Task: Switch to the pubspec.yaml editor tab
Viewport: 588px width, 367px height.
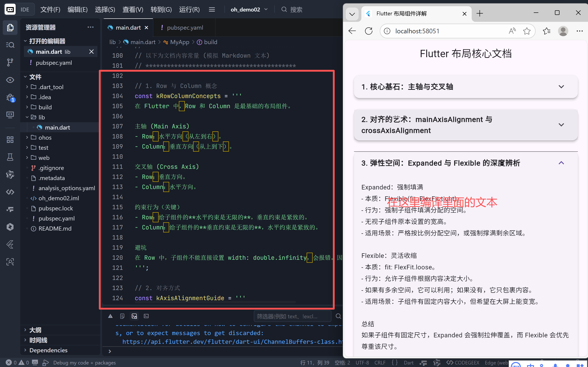Action: [x=185, y=27]
